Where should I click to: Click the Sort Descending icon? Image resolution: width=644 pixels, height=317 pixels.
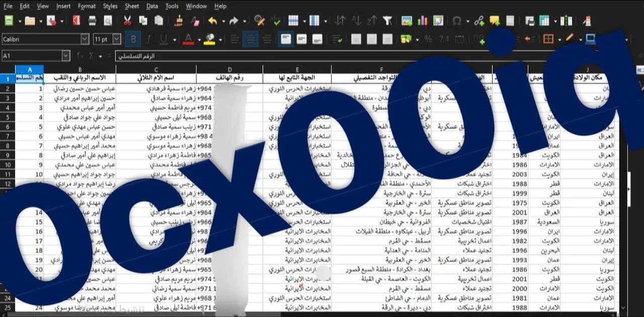tap(372, 21)
